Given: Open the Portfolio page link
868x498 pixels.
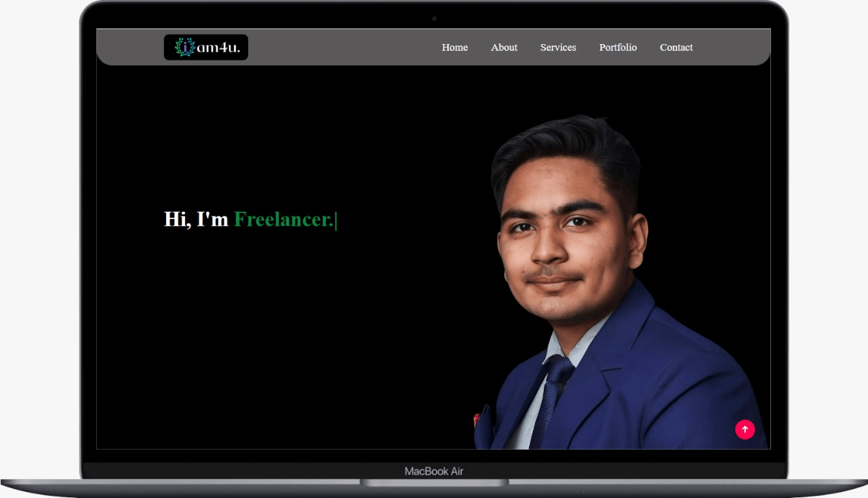Looking at the screenshot, I should [618, 47].
